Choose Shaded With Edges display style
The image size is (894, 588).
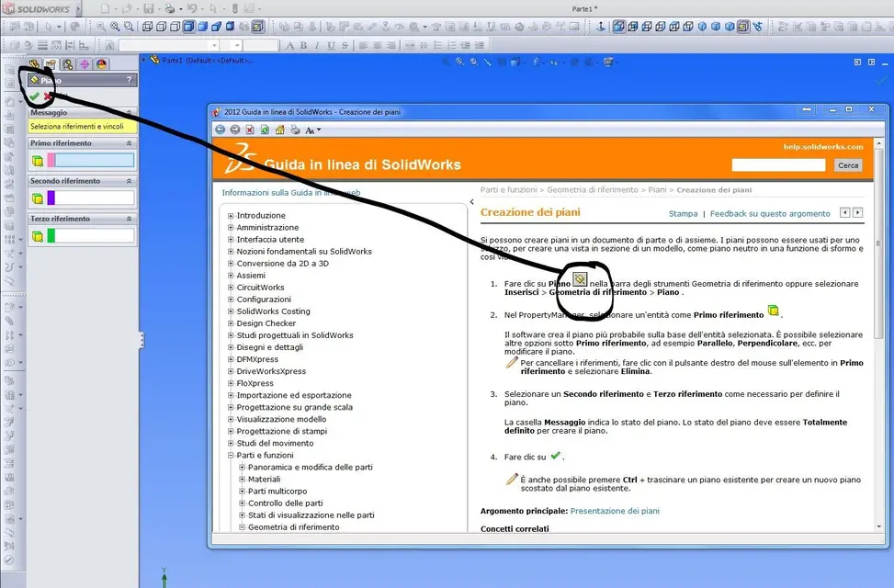pos(188,27)
